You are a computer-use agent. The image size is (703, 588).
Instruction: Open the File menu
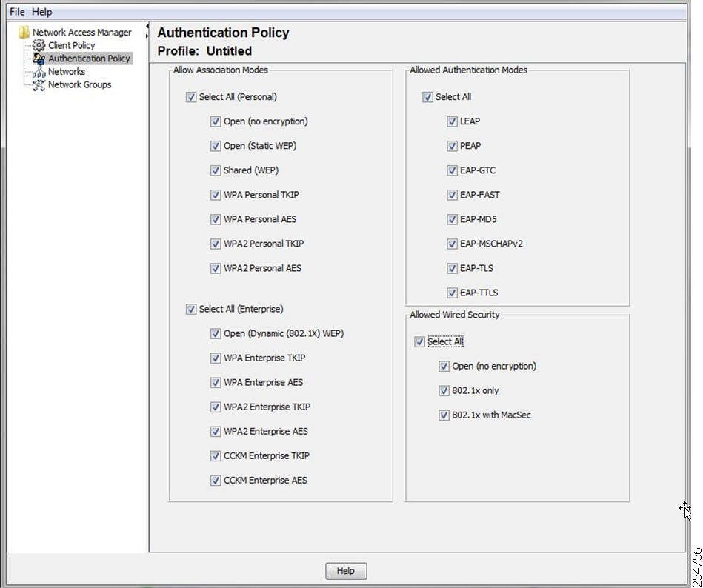17,12
